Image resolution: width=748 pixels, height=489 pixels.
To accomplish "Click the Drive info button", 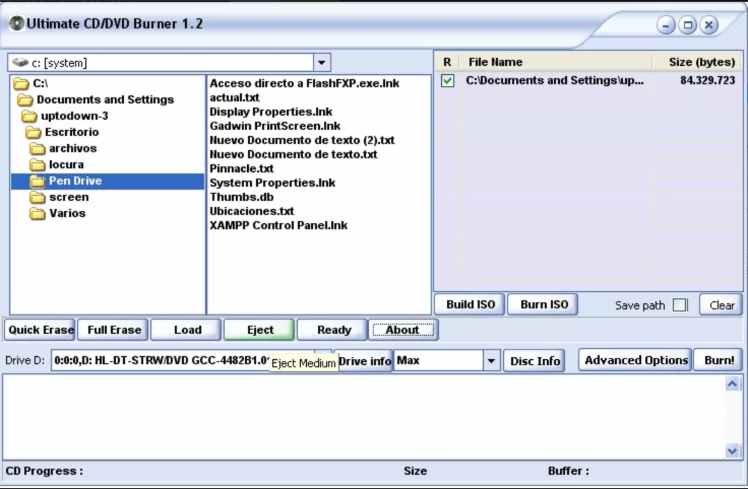I will click(365, 361).
